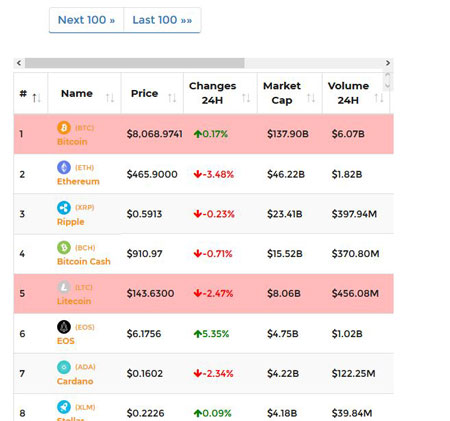
Task: Open the EOS name link
Action: pos(66,341)
